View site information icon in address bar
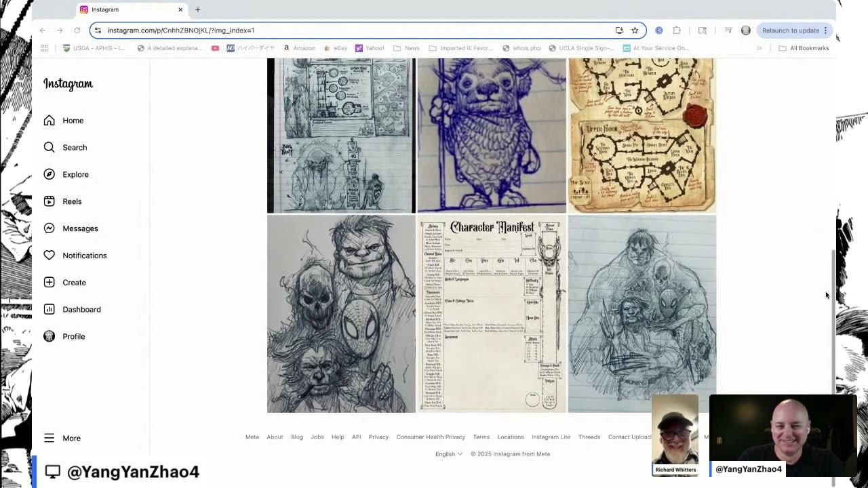Image resolution: width=868 pixels, height=488 pixels. click(x=98, y=30)
